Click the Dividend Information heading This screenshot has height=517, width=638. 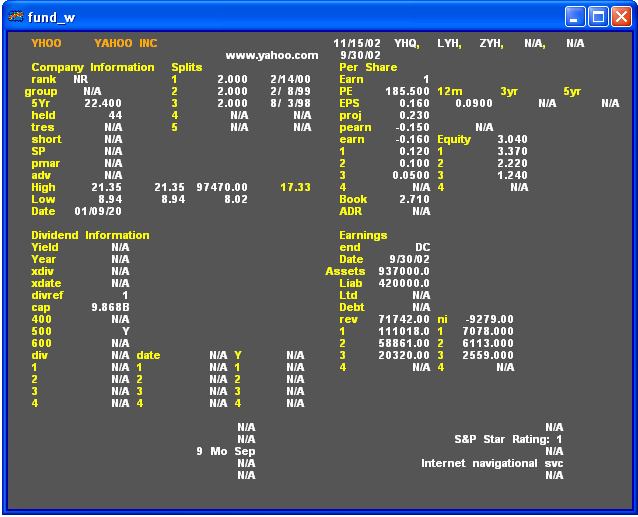[x=90, y=236]
